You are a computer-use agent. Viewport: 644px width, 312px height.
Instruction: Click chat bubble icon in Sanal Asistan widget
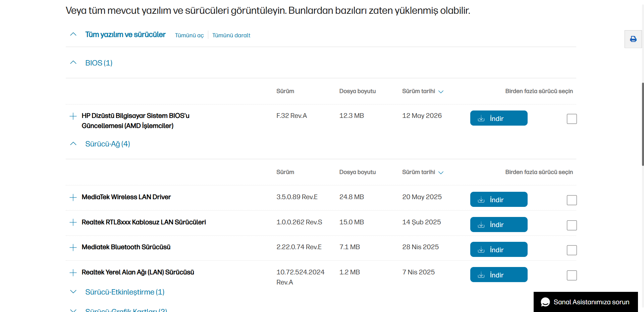(x=545, y=302)
